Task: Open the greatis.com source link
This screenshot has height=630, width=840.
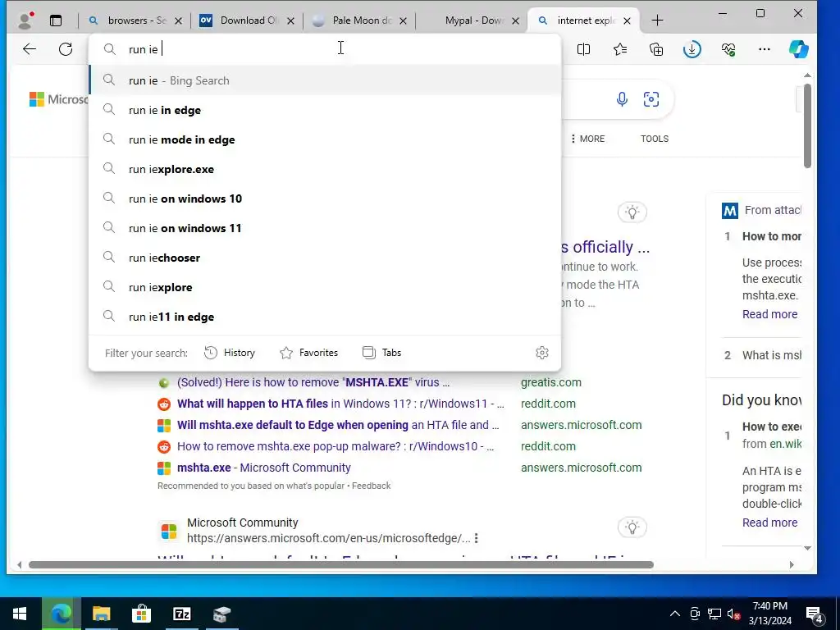Action: [x=550, y=382]
